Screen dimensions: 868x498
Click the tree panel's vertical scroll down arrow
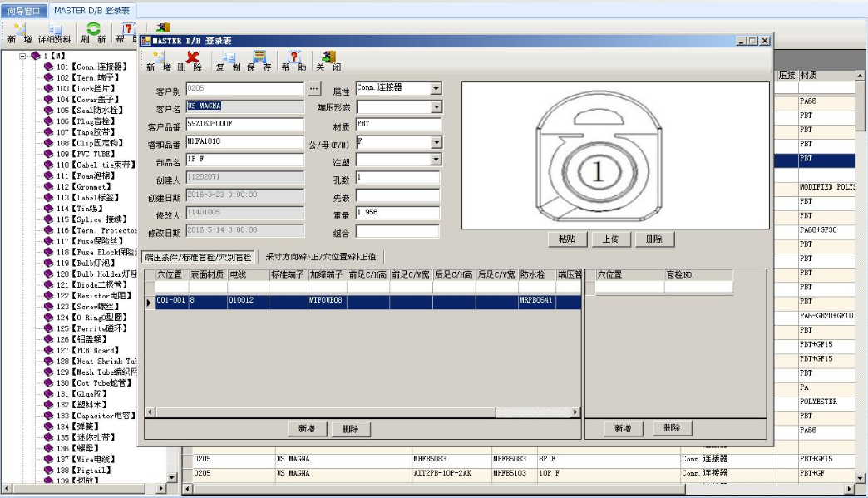(x=171, y=477)
